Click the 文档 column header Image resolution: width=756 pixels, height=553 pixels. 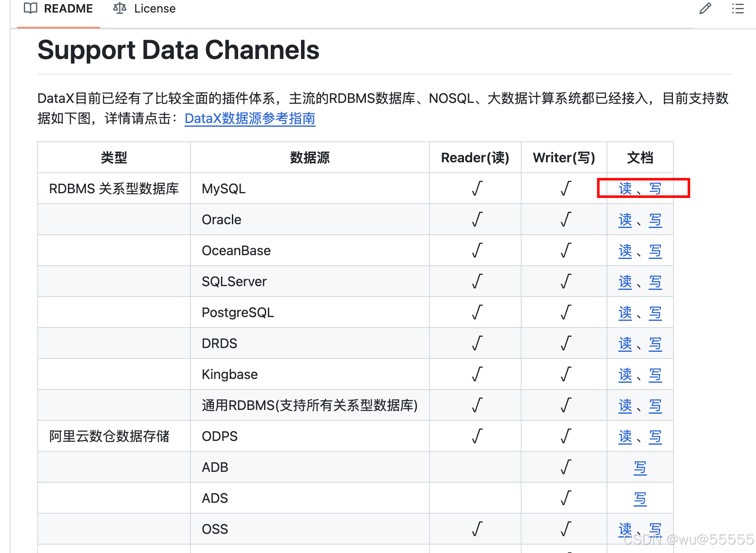tap(640, 158)
